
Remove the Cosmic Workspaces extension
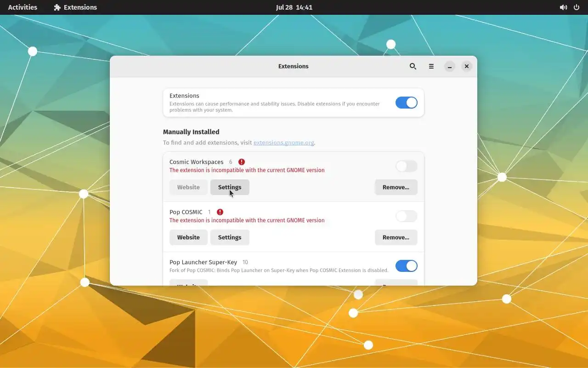point(396,187)
